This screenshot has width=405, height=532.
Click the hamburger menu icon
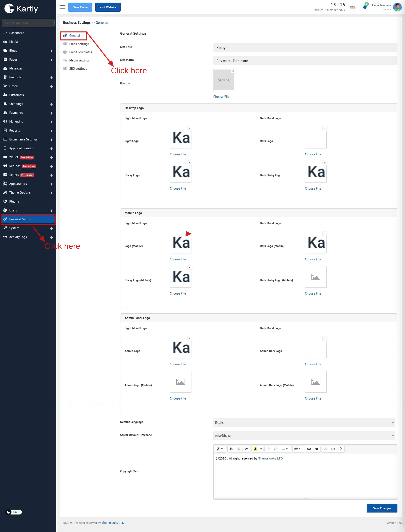62,7
